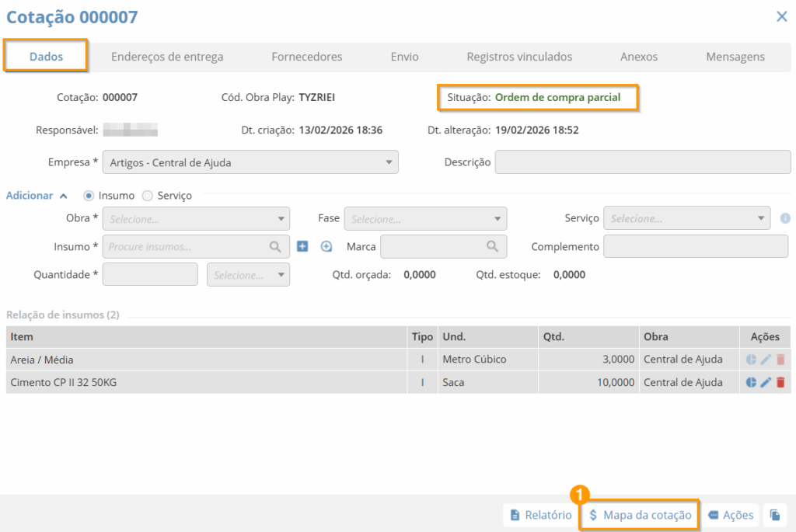The image size is (796, 532).
Task: Open the Endereços de entrega tab
Action: 167,57
